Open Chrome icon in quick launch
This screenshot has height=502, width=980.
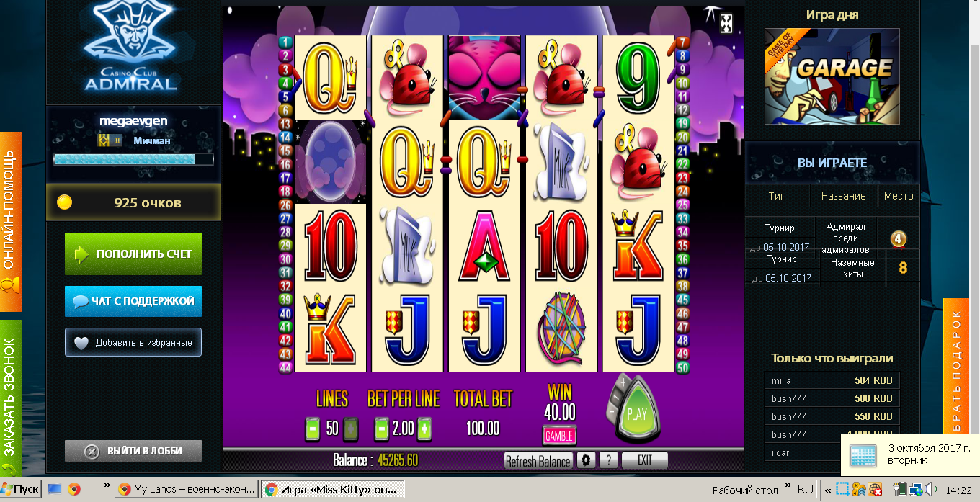click(x=73, y=489)
